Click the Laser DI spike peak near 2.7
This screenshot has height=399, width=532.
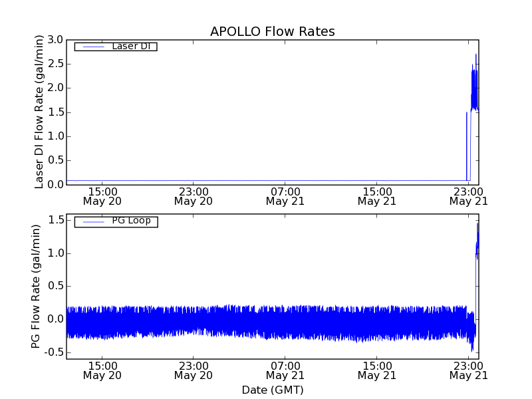tap(475, 55)
